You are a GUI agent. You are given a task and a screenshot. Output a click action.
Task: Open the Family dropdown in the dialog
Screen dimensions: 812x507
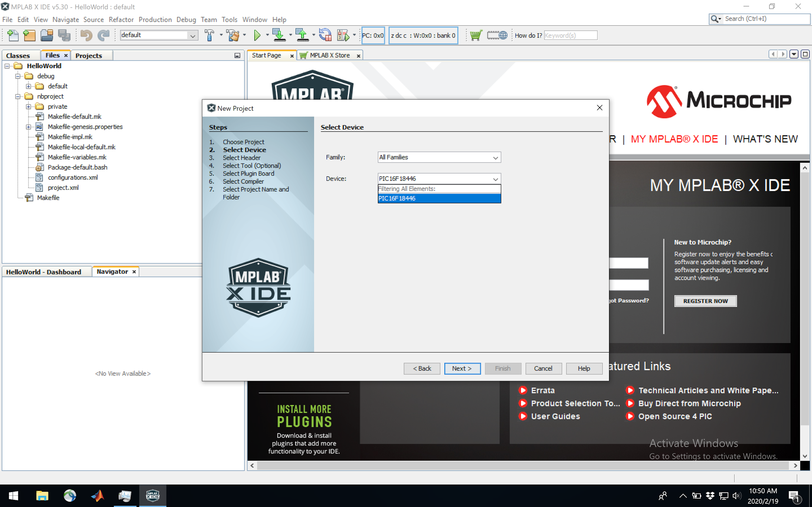tap(495, 157)
